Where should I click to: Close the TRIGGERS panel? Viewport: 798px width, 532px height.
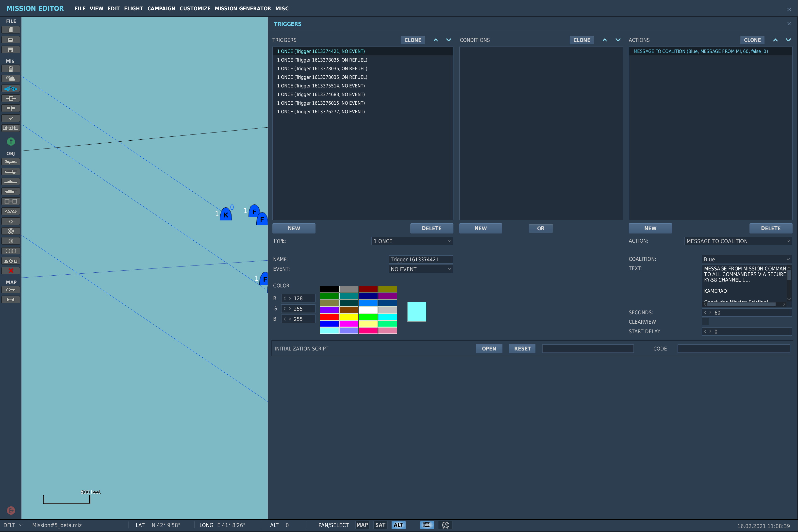click(x=789, y=24)
